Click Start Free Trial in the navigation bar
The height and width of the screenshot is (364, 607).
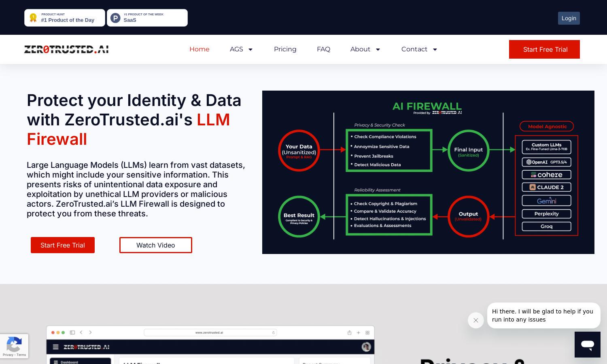(544, 49)
